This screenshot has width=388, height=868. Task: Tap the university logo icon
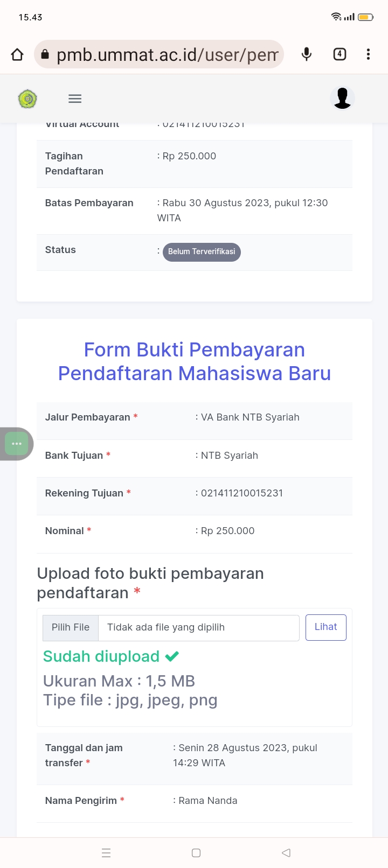(x=27, y=99)
